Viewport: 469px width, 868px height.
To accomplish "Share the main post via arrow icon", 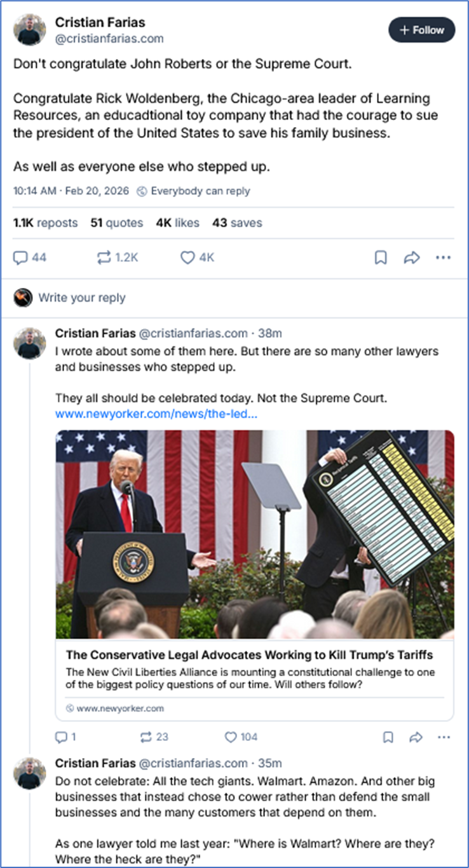I will pos(412,257).
